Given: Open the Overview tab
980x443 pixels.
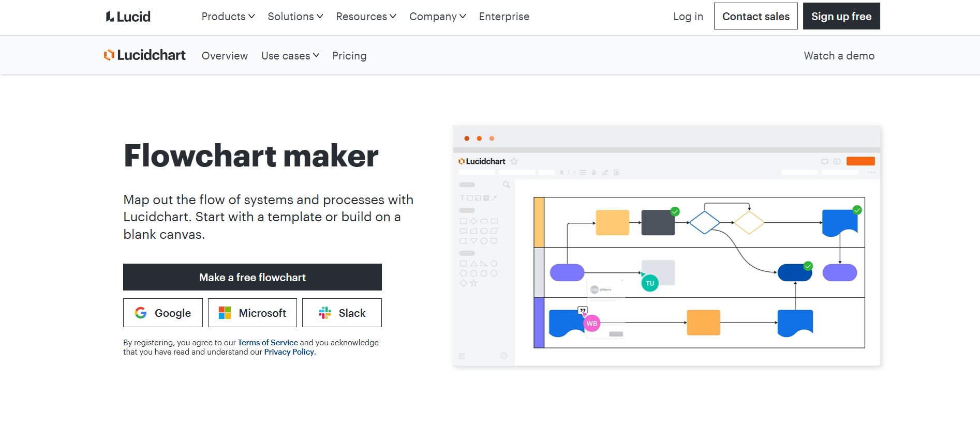Looking at the screenshot, I should 225,56.
